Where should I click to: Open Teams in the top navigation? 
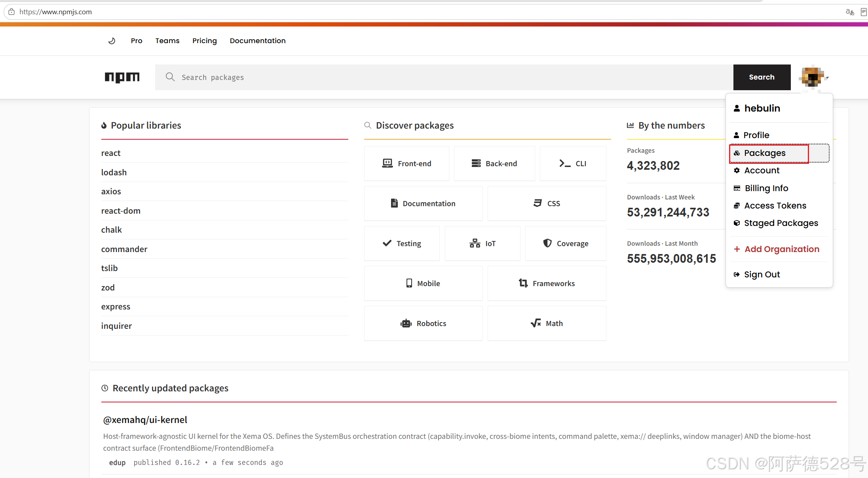tap(167, 41)
